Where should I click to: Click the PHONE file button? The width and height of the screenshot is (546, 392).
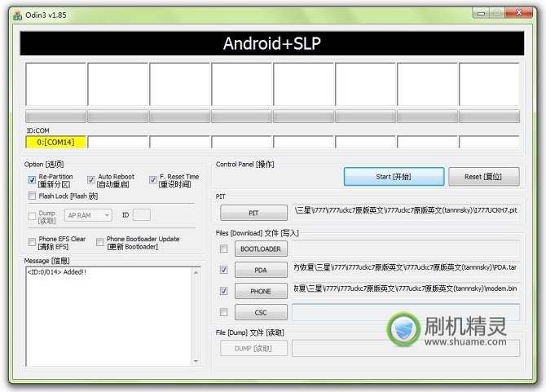coord(261,292)
